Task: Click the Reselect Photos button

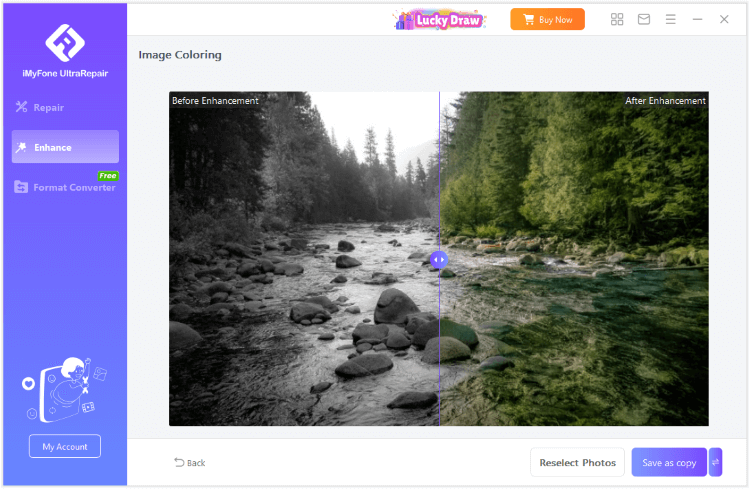Action: coord(577,462)
